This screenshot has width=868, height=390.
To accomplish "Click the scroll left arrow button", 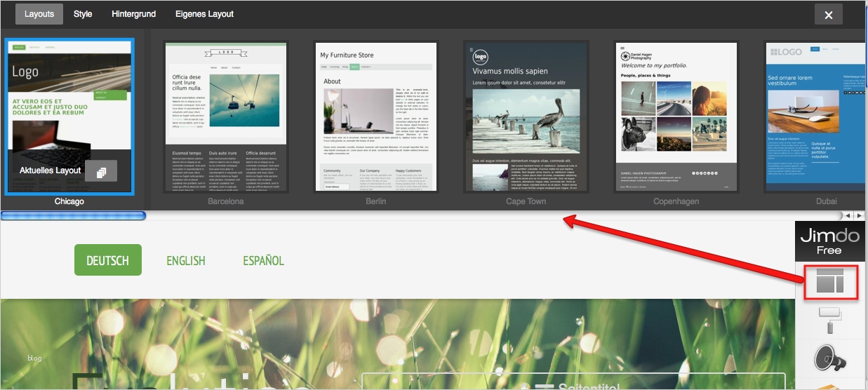I will pyautogui.click(x=848, y=215).
